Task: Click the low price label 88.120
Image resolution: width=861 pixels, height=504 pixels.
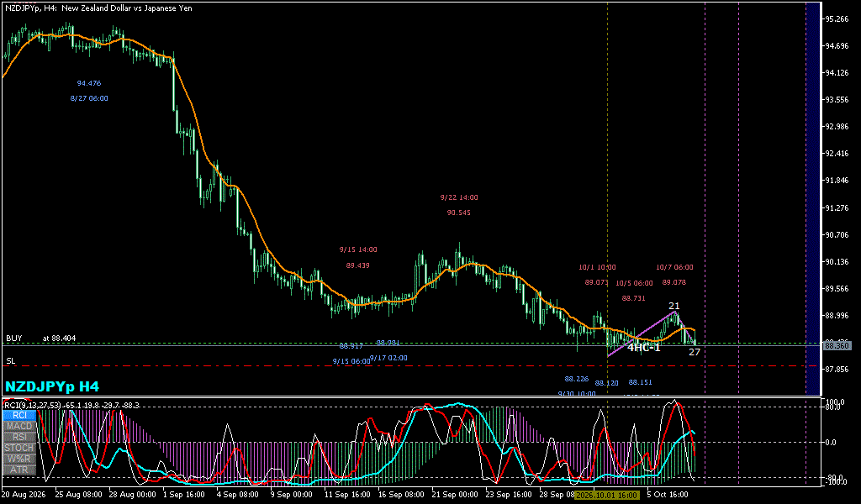Action: pos(607,383)
